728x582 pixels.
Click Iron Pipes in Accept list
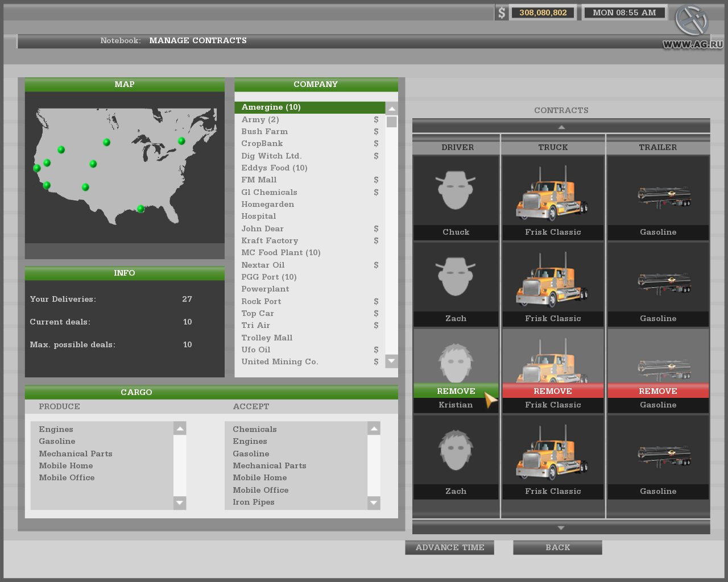point(254,502)
